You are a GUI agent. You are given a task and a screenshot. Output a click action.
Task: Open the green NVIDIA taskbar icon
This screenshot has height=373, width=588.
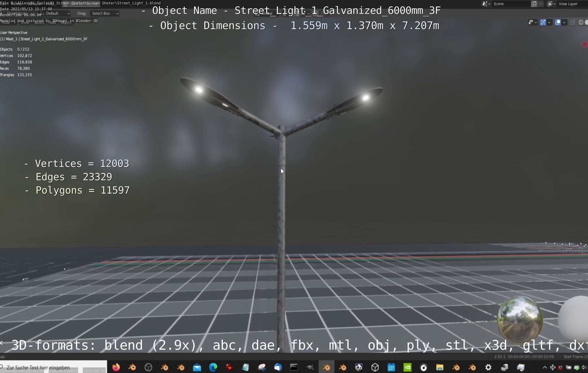[x=407, y=367]
